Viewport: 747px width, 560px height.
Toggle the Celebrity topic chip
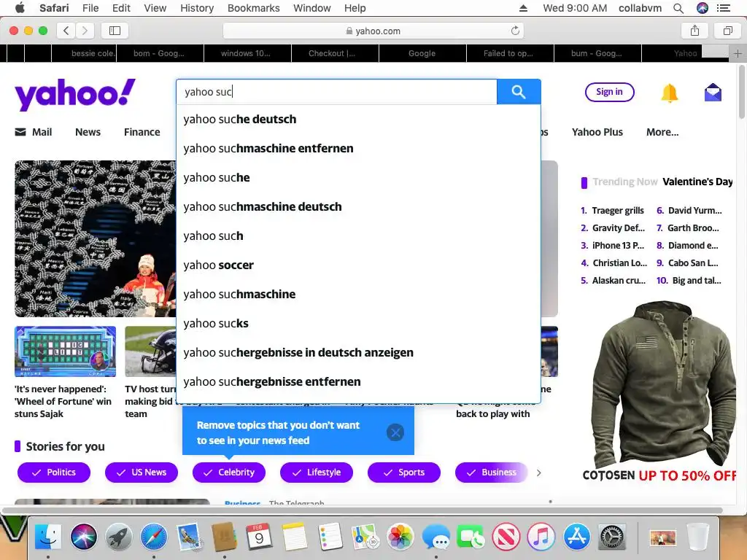point(228,472)
